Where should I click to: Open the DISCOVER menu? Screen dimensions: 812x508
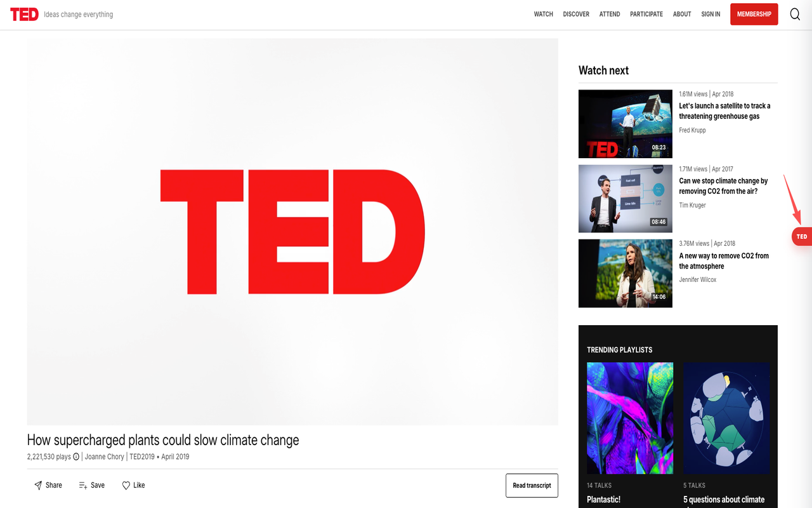pos(576,14)
